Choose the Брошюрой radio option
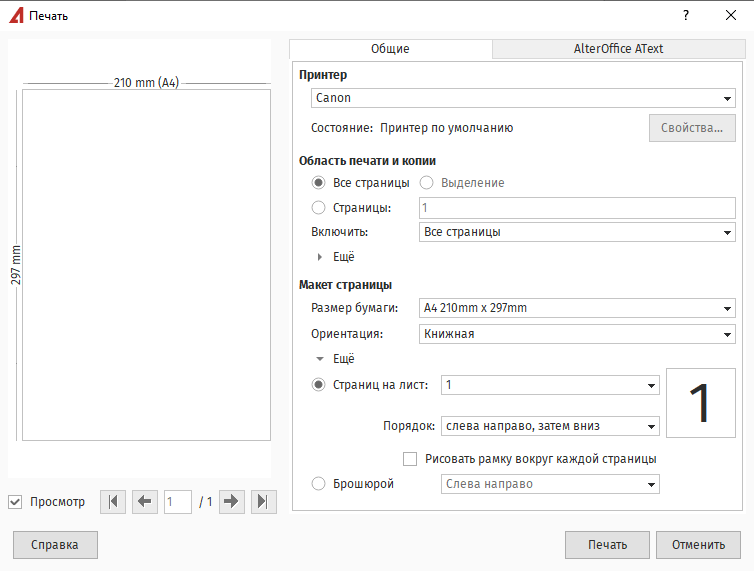754x571 pixels. coord(318,483)
